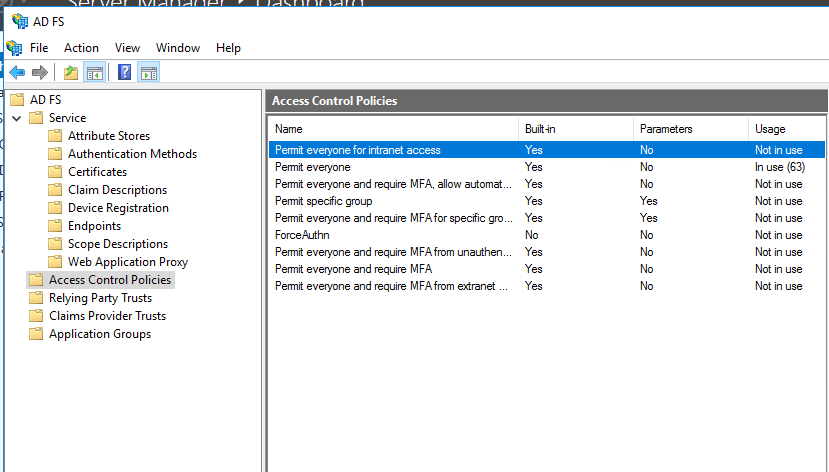Select Device Registration tree item
This screenshot has height=472, width=829.
118,208
